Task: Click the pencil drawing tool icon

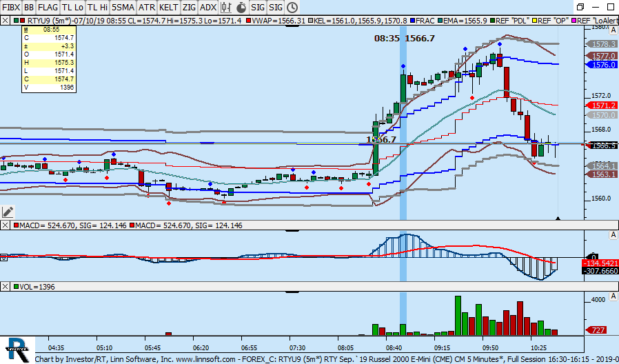Action: coord(8,212)
